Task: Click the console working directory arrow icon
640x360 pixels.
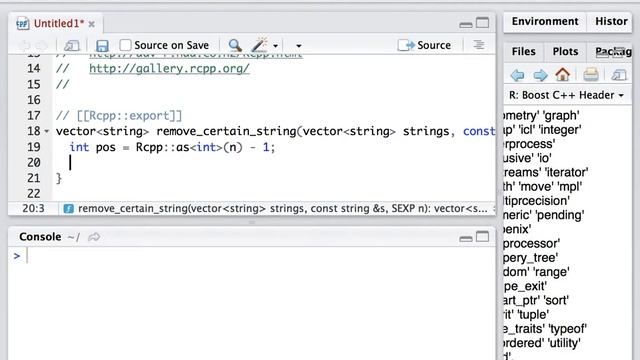Action: click(94, 237)
